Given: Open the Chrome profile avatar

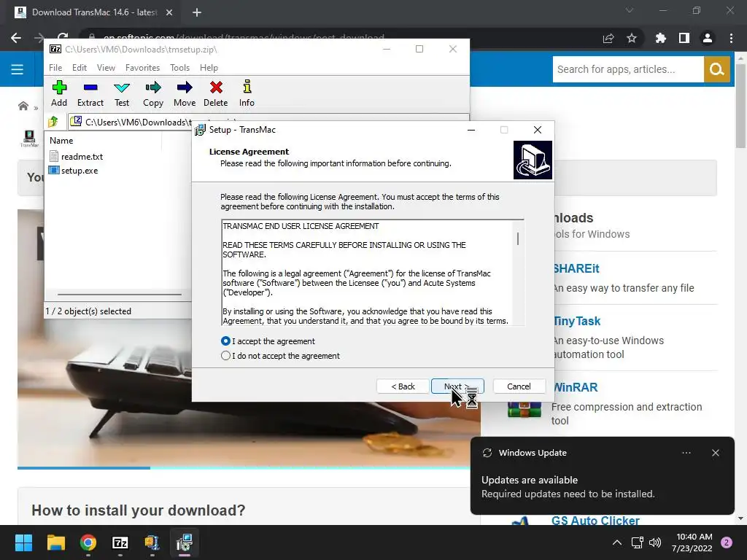Looking at the screenshot, I should (708, 38).
